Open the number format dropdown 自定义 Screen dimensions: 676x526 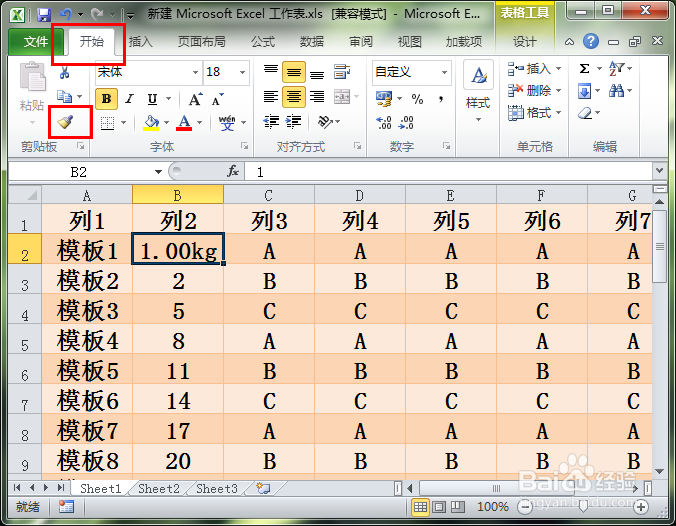pos(444,72)
